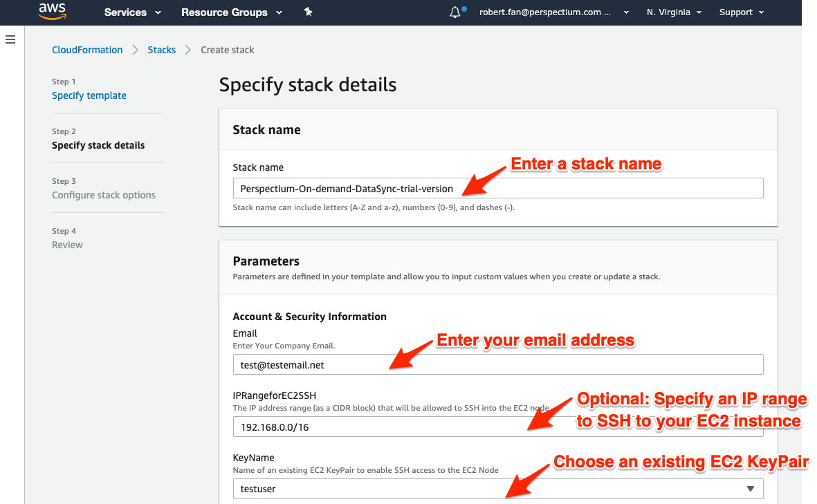
Task: Navigate to the Stacks breadcrumb link
Action: click(x=161, y=50)
